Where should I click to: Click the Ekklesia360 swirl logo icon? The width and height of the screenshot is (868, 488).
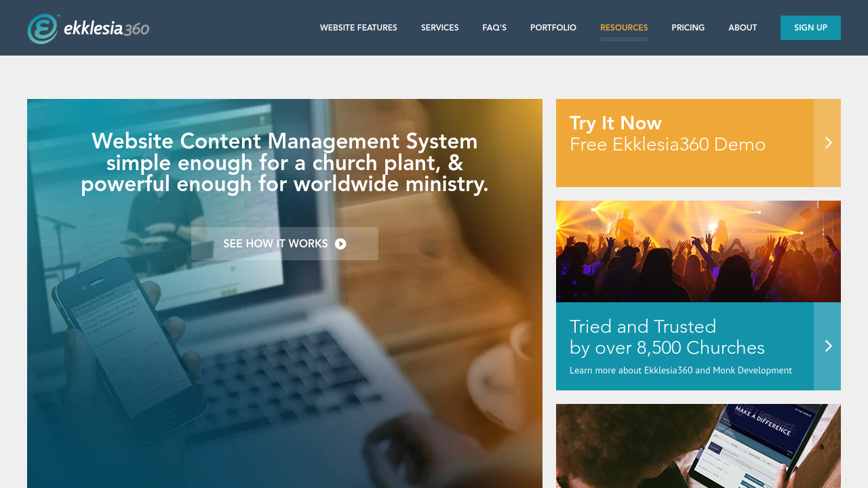point(43,28)
